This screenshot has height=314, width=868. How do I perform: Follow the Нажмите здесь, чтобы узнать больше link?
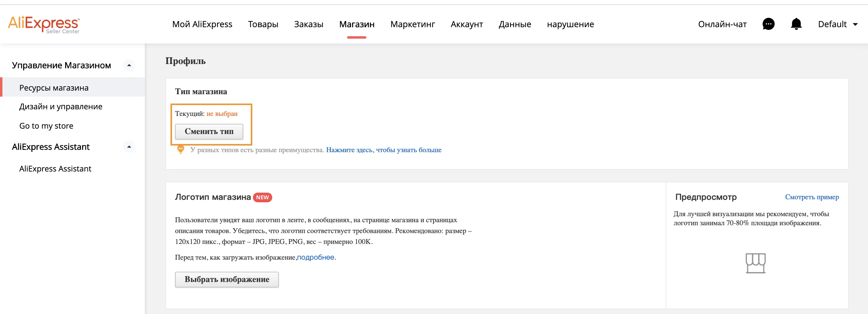(384, 150)
